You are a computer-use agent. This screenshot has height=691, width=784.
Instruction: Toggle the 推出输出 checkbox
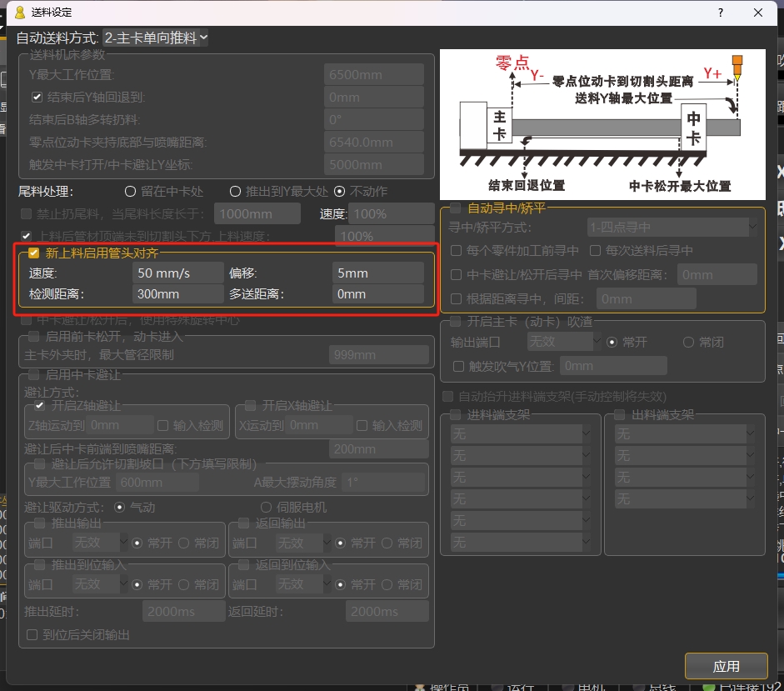(40, 523)
